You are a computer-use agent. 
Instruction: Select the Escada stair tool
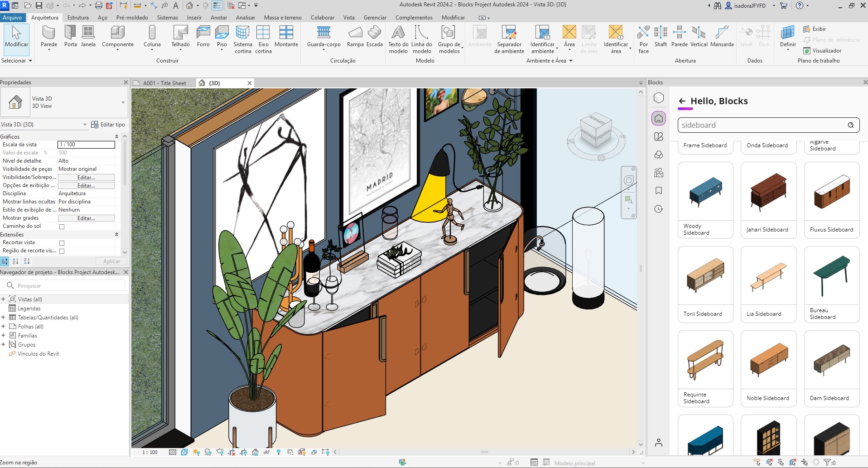point(375,36)
